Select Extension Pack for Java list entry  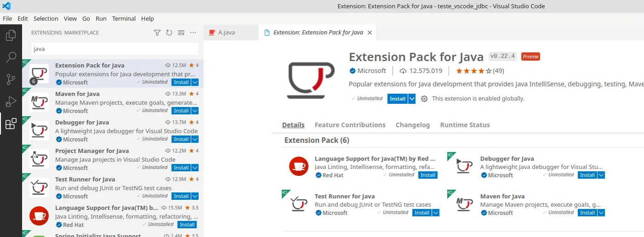[x=113, y=73]
